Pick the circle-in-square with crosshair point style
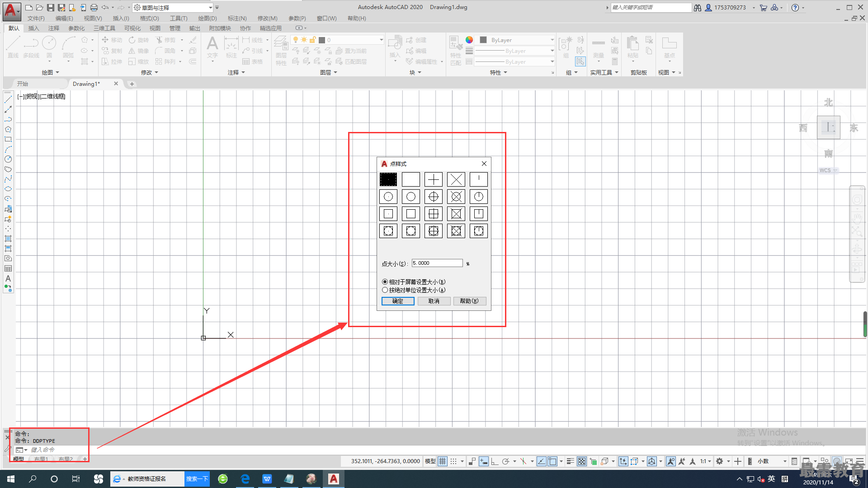 (433, 231)
